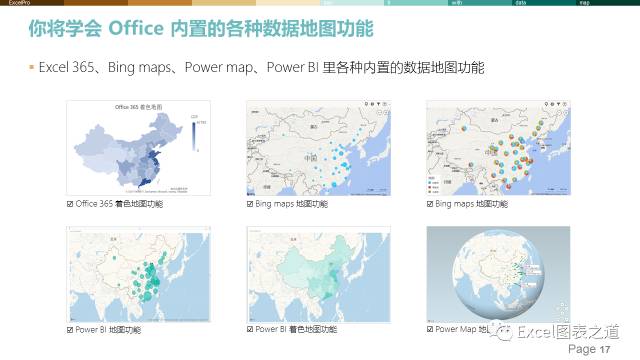Click the chart title Office 365 着色地图
Viewport: 640px width, 360px height.
coord(138,107)
